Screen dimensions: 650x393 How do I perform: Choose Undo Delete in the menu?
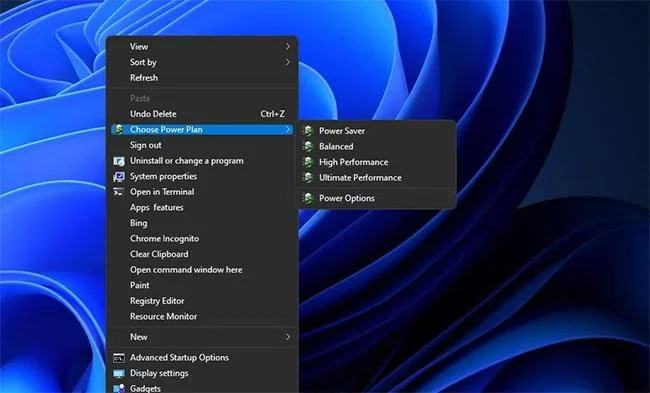(x=202, y=114)
